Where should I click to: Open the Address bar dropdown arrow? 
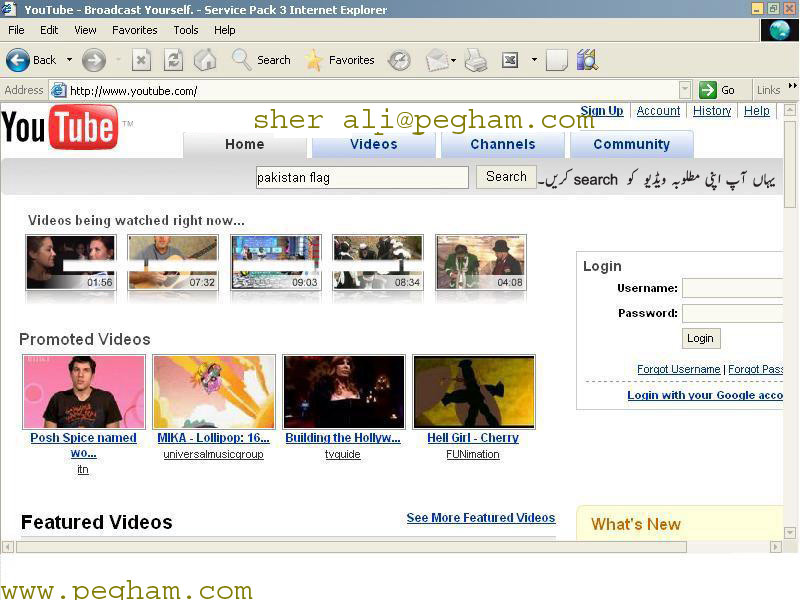685,90
